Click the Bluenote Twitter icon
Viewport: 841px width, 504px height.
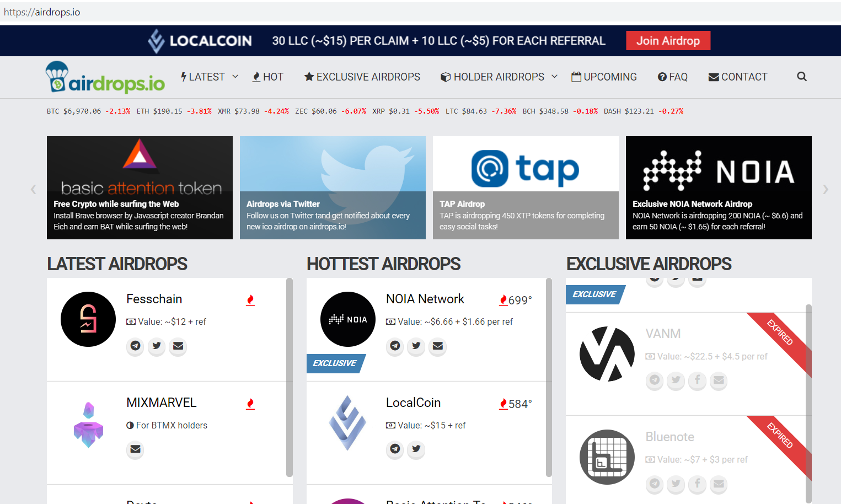coord(676,484)
